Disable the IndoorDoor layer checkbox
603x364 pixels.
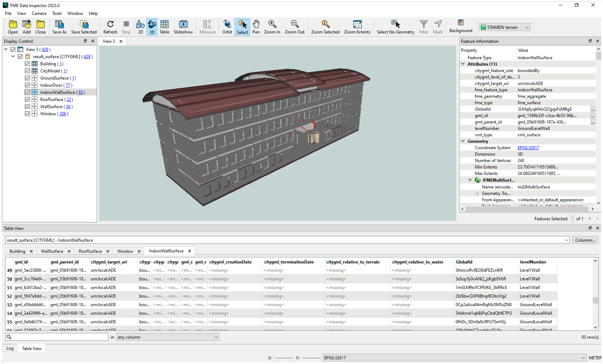pyautogui.click(x=27, y=85)
